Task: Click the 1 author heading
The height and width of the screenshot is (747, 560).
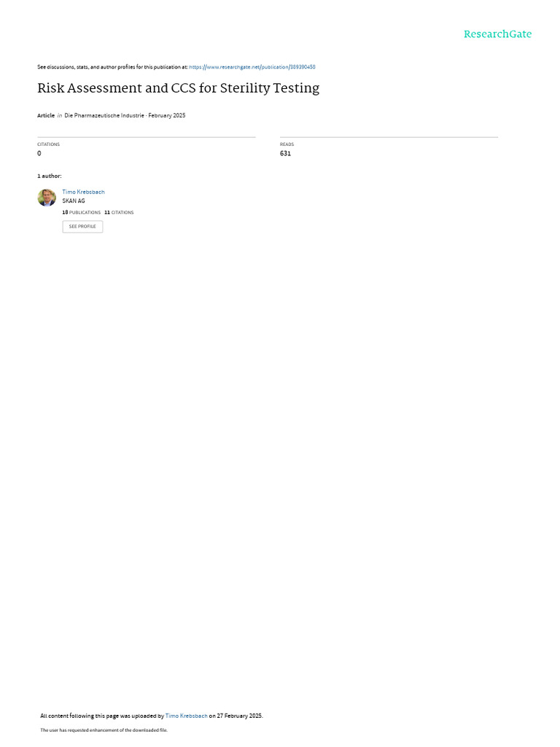Action: (x=50, y=177)
